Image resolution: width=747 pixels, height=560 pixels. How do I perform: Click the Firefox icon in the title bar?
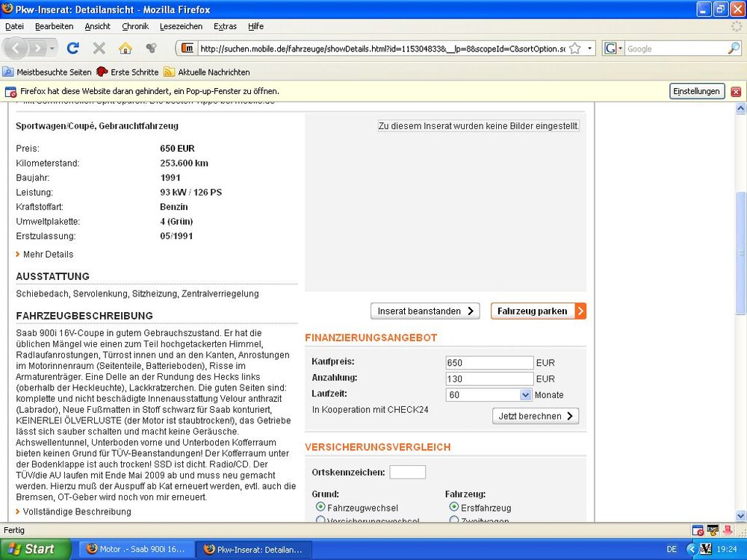coord(7,9)
